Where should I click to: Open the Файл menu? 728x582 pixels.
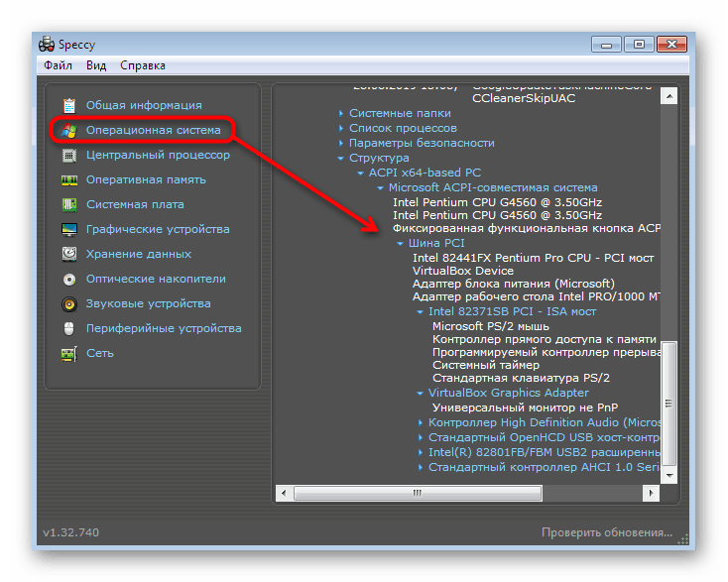click(59, 65)
